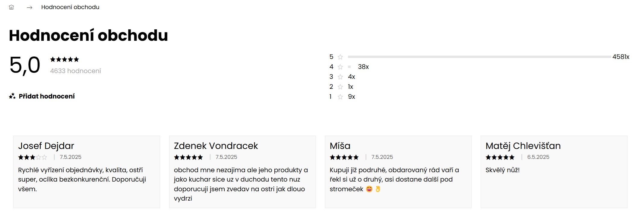Open the Hodnocení obchodu breadcrumb link
The height and width of the screenshot is (216, 644).
(70, 7)
